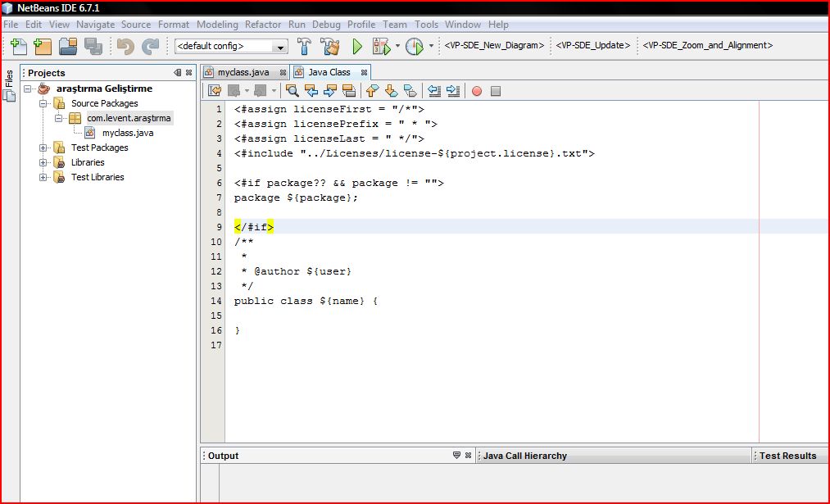830x504 pixels.
Task: Click the Redo arrow icon
Action: tap(150, 46)
